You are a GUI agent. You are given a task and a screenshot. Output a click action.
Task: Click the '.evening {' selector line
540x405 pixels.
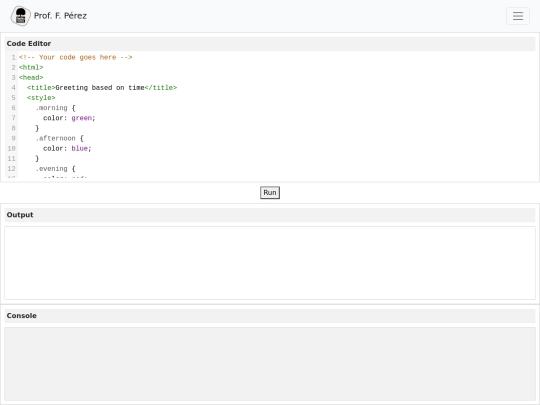[x=55, y=169]
